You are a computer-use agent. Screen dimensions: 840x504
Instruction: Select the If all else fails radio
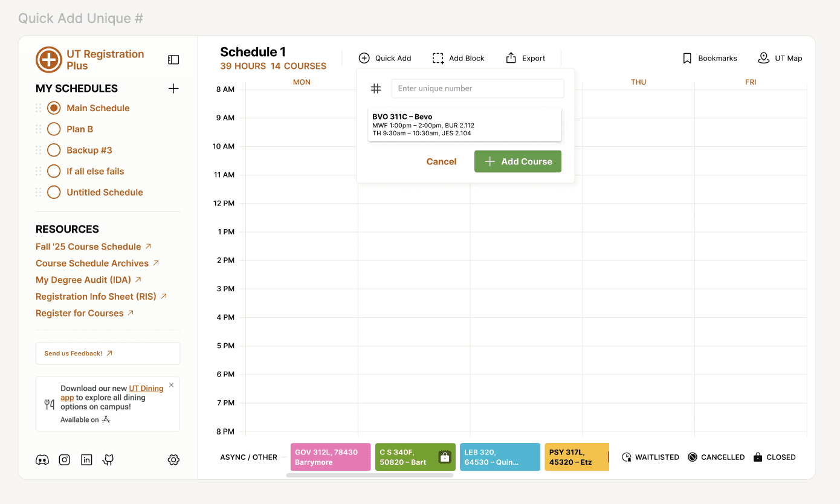click(54, 172)
